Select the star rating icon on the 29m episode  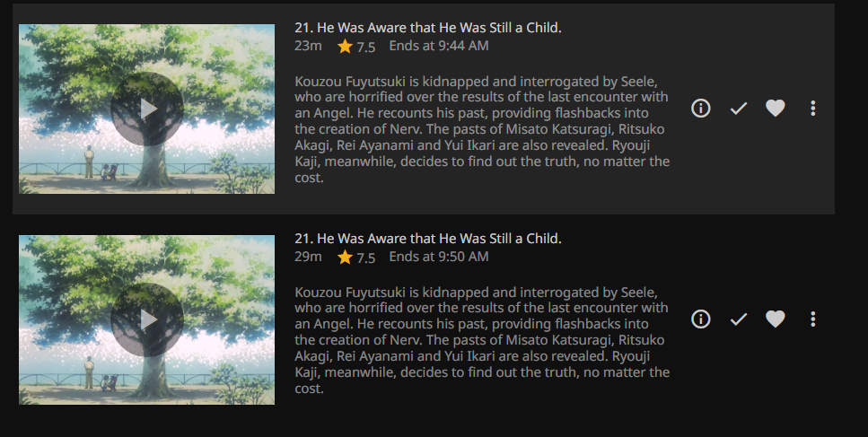pos(346,258)
